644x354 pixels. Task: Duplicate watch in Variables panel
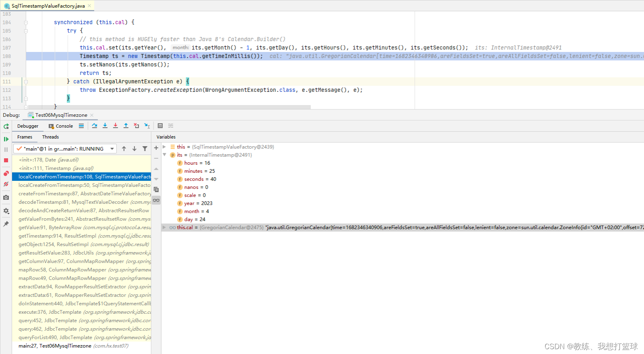[156, 190]
